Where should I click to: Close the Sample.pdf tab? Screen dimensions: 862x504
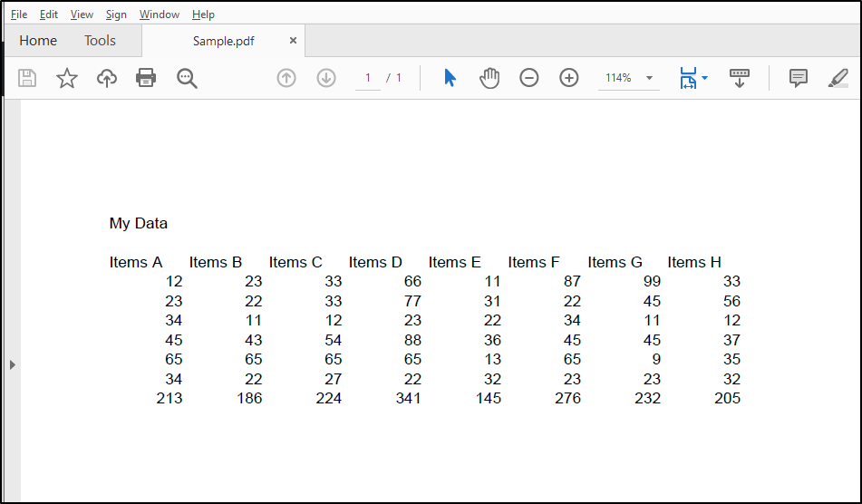(293, 41)
